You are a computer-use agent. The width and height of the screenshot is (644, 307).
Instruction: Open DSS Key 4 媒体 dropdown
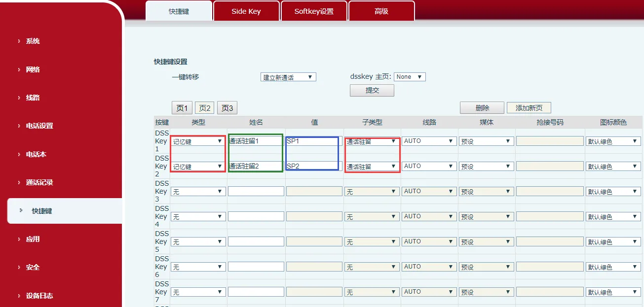click(486, 217)
